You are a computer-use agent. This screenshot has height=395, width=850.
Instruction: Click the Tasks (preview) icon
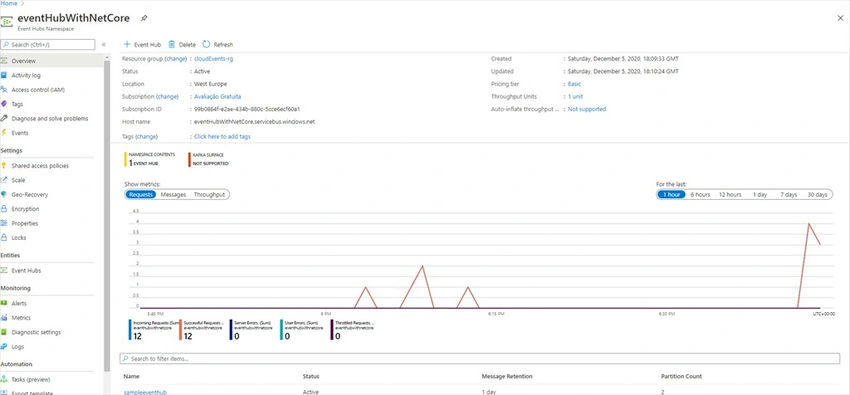(x=4, y=379)
